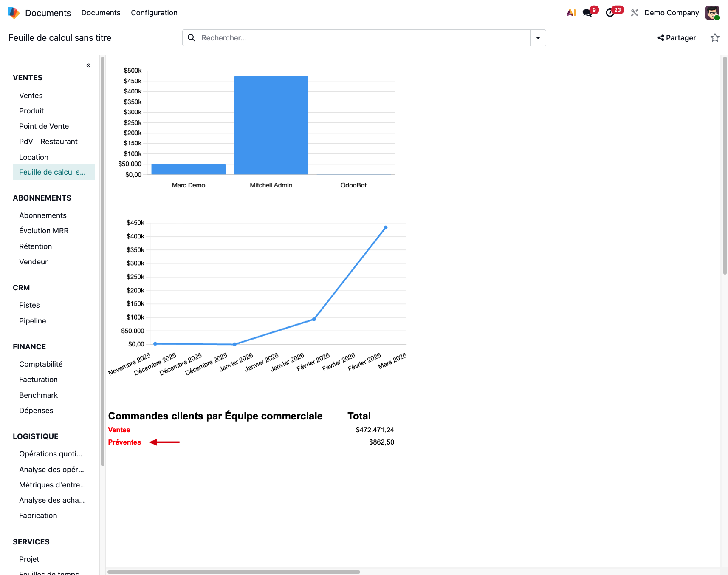This screenshot has height=575, width=728.
Task: Open the activities clock icon
Action: coord(610,13)
